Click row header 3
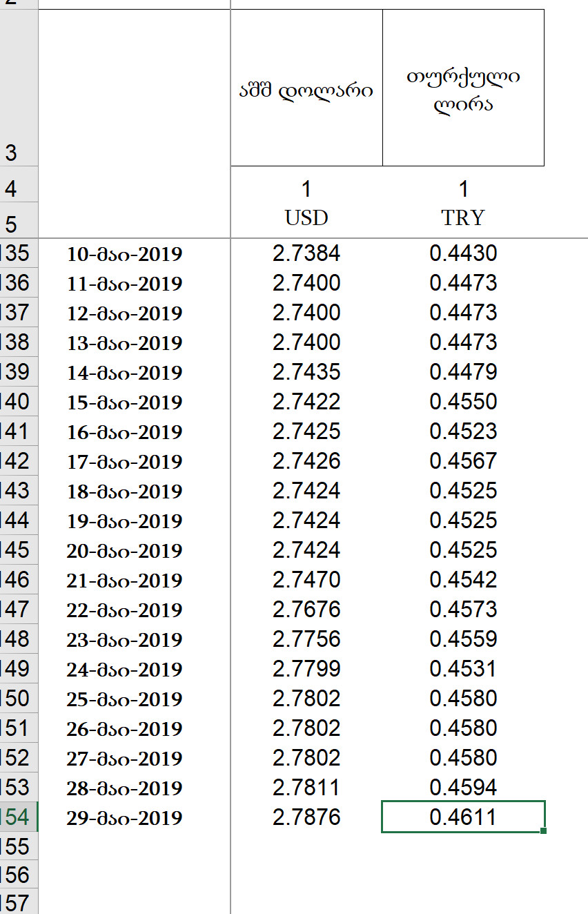 18,88
